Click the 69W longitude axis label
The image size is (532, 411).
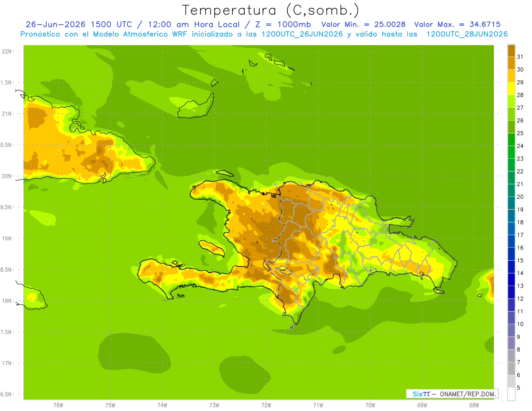(422, 405)
